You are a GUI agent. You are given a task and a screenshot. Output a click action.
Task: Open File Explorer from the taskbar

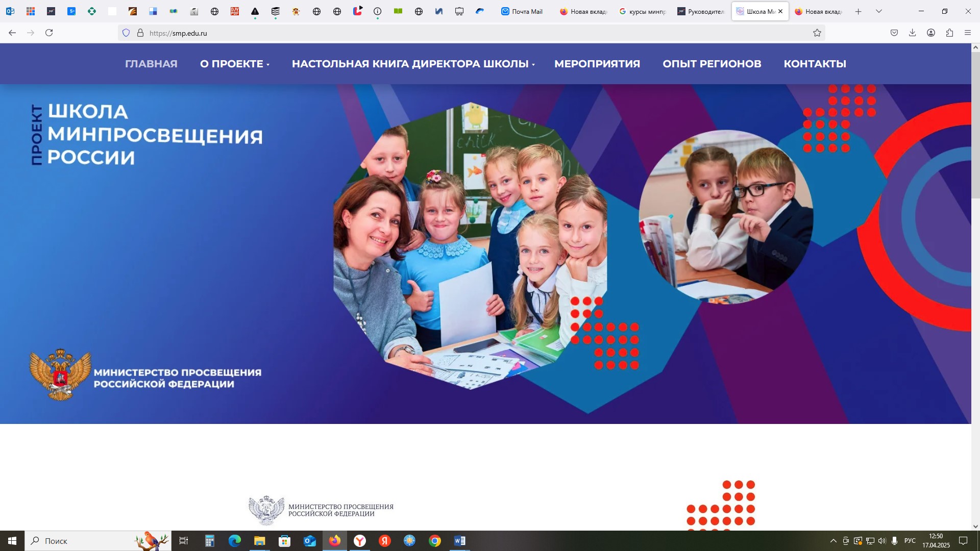(260, 541)
